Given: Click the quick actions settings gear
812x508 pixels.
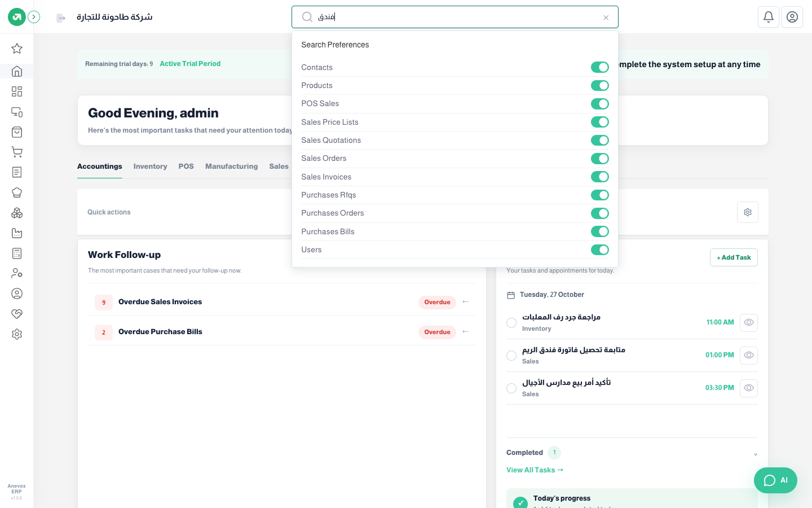Looking at the screenshot, I should [748, 212].
